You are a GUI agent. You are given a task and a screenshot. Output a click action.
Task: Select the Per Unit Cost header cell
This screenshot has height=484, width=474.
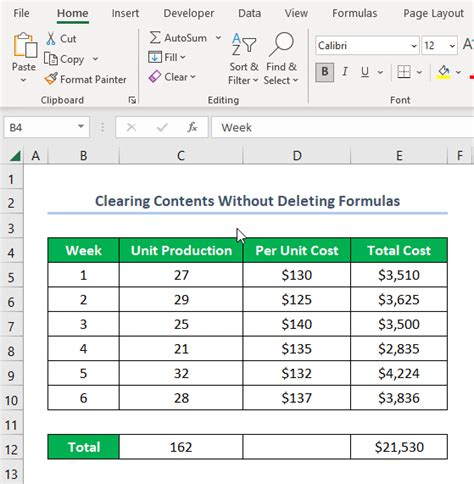click(x=297, y=250)
